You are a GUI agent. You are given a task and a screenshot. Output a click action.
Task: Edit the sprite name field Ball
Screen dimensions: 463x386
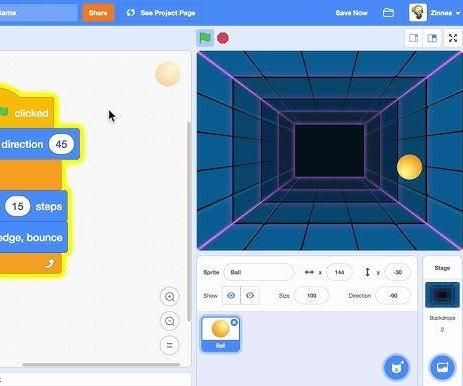[x=259, y=272]
